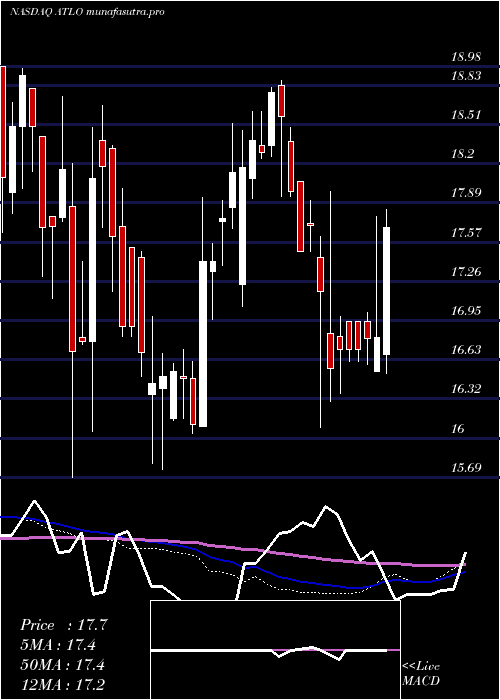The height and width of the screenshot is (700, 500).
Task: Click the Price : 17.7 readout
Action: click(x=64, y=625)
